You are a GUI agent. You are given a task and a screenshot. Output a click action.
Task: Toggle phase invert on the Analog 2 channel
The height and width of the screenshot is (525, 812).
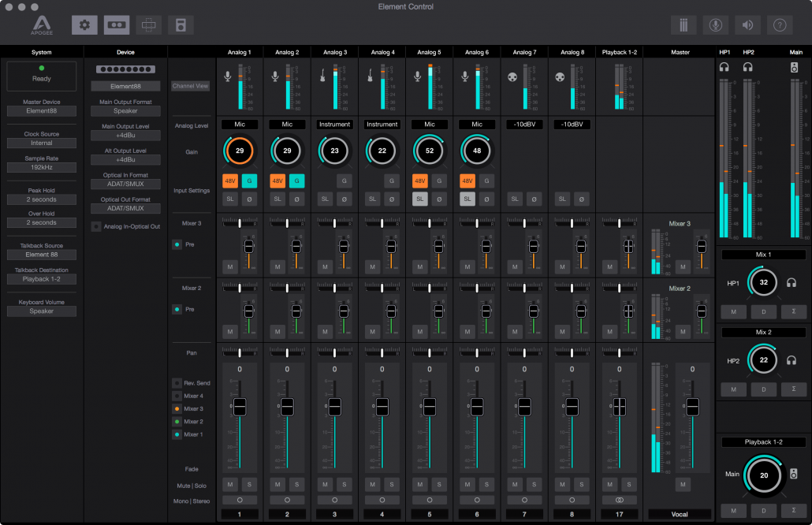[297, 199]
